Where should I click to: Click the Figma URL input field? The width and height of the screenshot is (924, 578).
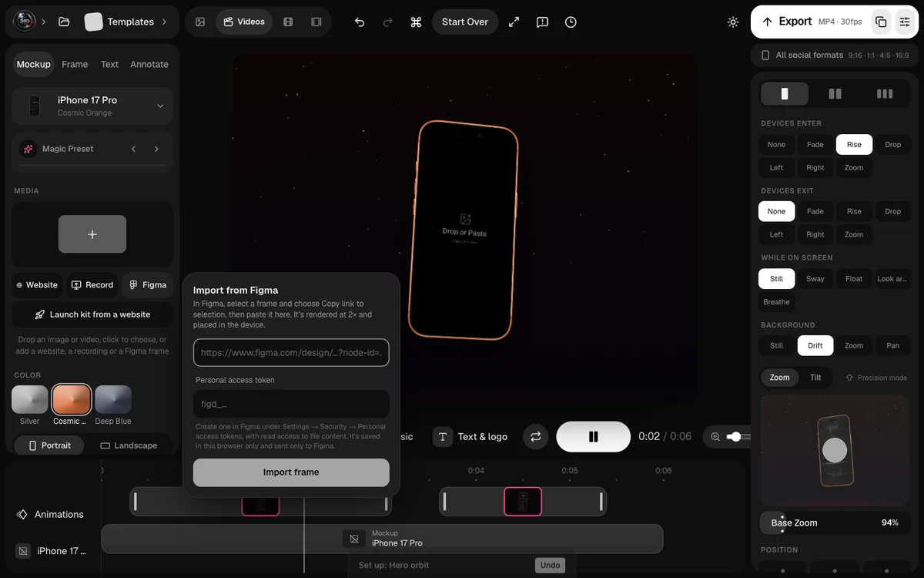tap(291, 352)
